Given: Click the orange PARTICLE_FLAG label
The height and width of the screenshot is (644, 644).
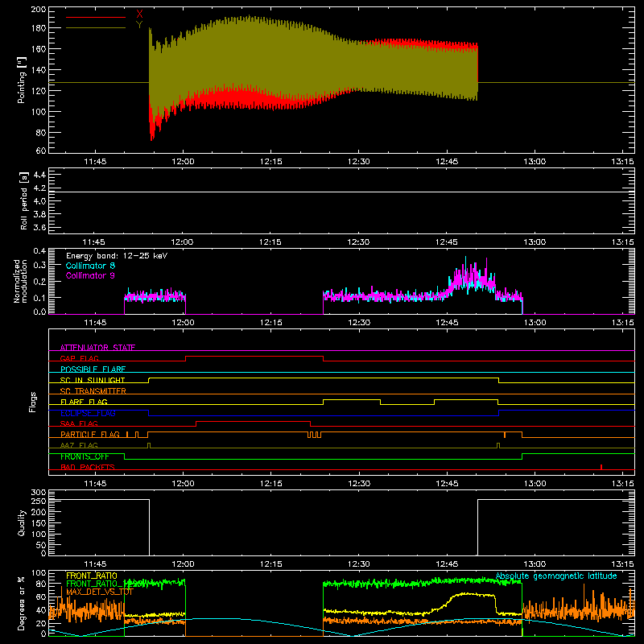Looking at the screenshot, I should point(90,434).
